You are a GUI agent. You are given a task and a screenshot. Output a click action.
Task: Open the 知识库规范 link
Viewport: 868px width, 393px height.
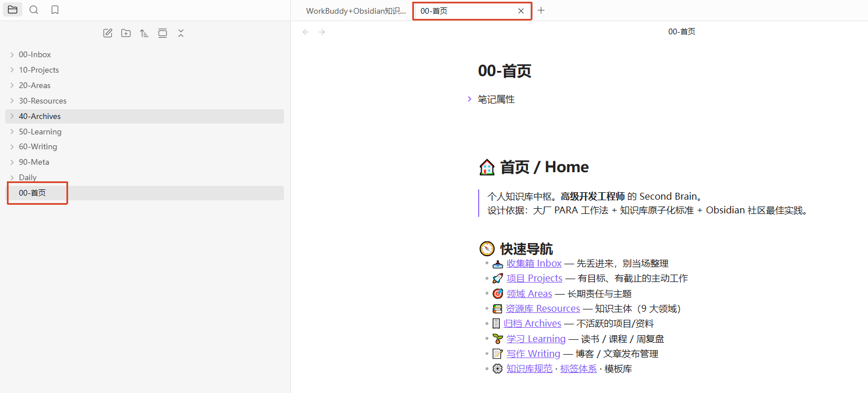[x=530, y=368]
